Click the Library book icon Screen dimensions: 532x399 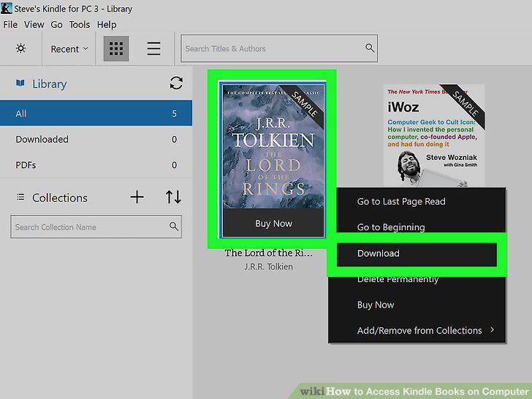(x=20, y=83)
